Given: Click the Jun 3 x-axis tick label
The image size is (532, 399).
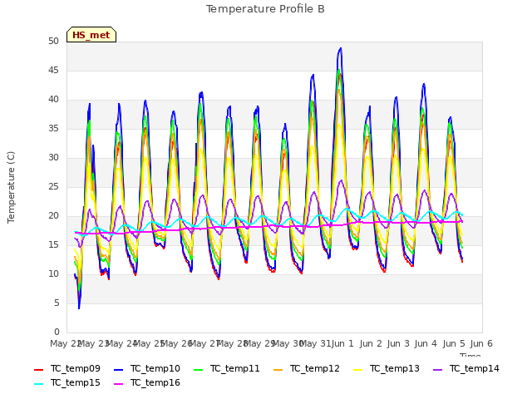Looking at the screenshot, I should click(398, 343).
